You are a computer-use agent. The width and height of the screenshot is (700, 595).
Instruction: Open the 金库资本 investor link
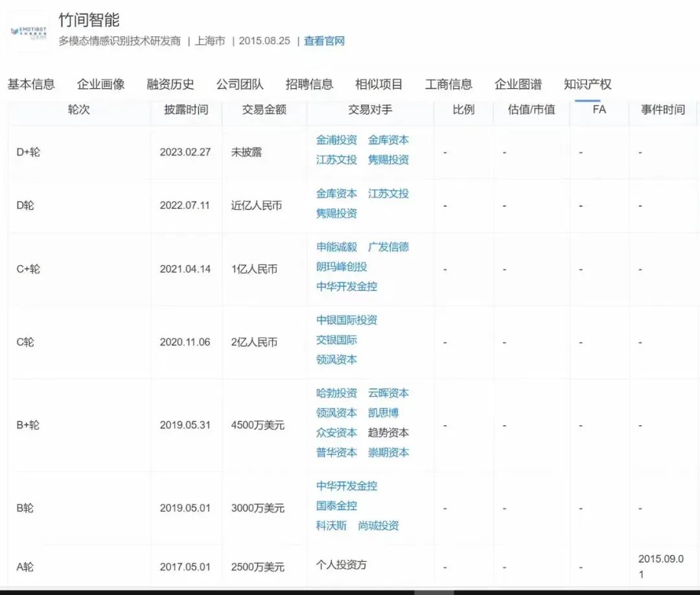pos(389,140)
